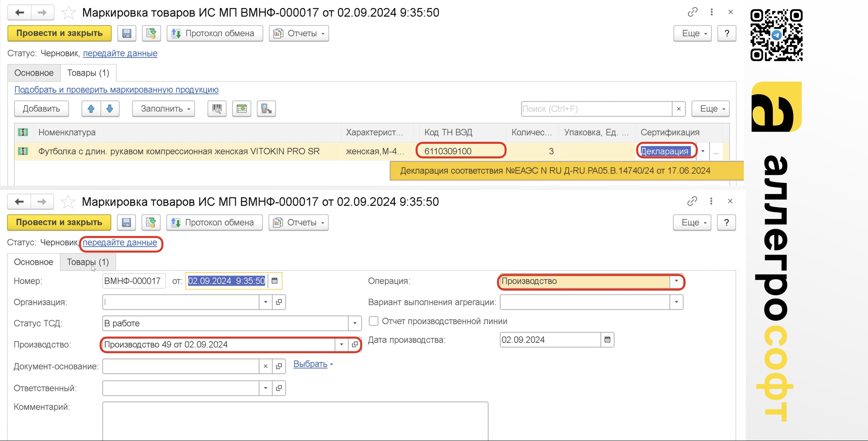Click post document icon in lower window

[151, 222]
